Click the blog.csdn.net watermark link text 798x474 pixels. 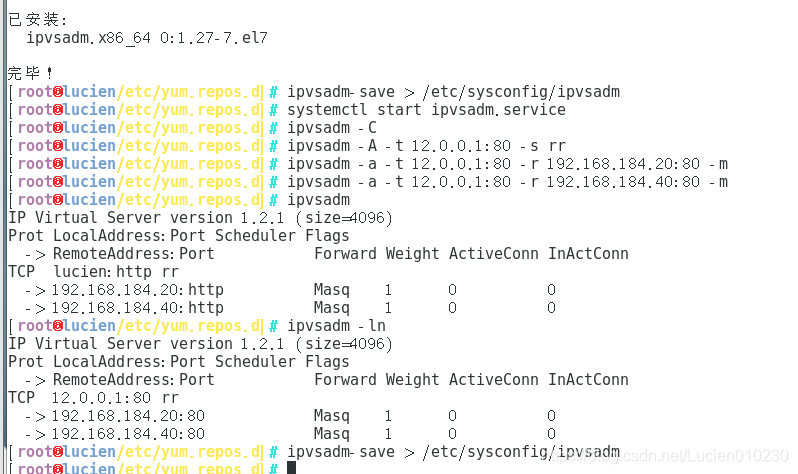coord(664,455)
